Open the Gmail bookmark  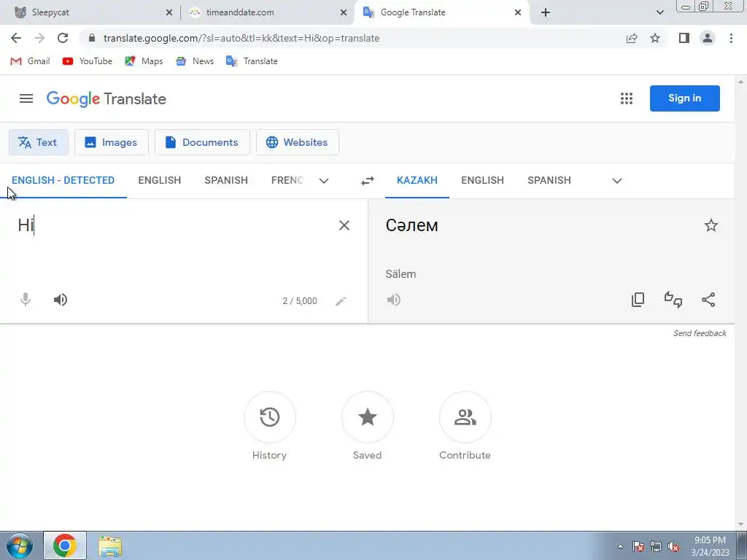[x=30, y=61]
